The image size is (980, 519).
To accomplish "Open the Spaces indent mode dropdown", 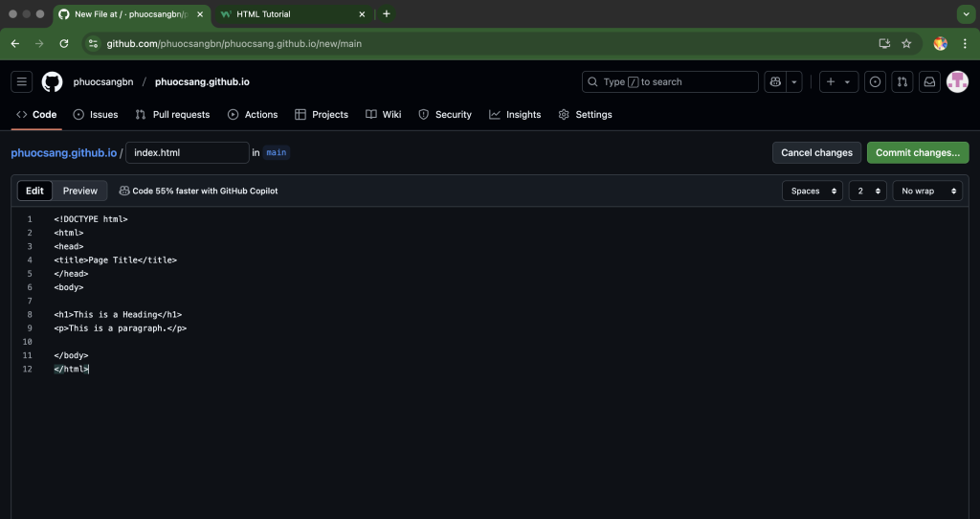I will pos(812,191).
